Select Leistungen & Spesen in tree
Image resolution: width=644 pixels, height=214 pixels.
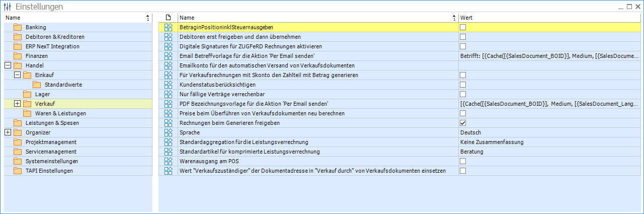pos(52,123)
